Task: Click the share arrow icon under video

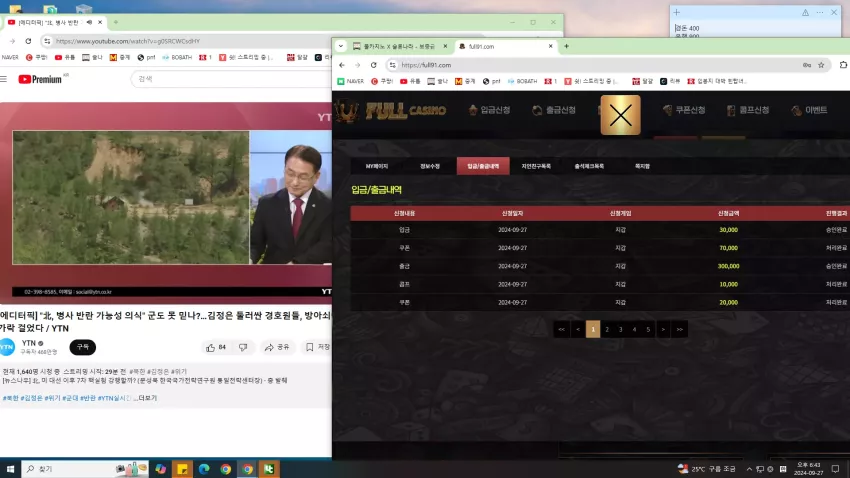Action: [269, 347]
